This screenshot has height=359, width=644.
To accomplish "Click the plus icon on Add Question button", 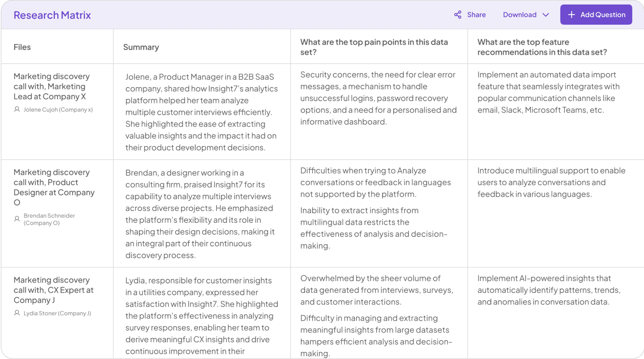I will click(x=571, y=14).
